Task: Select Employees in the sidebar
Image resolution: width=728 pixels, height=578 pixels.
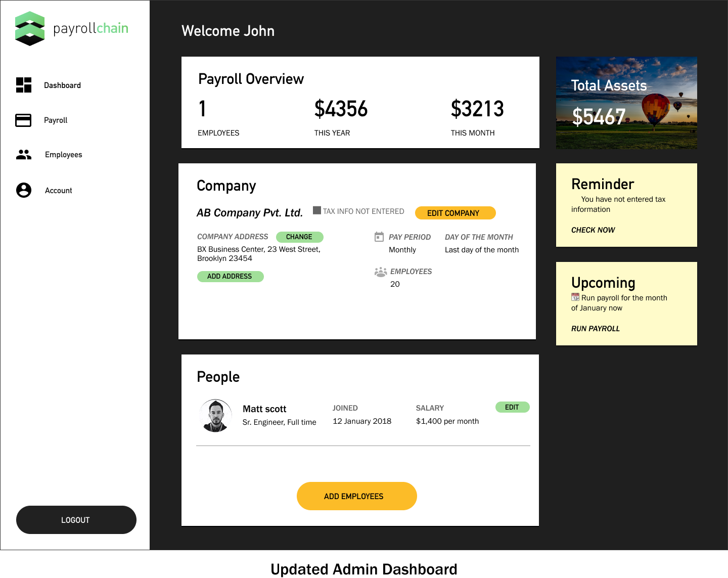Action: (x=63, y=155)
